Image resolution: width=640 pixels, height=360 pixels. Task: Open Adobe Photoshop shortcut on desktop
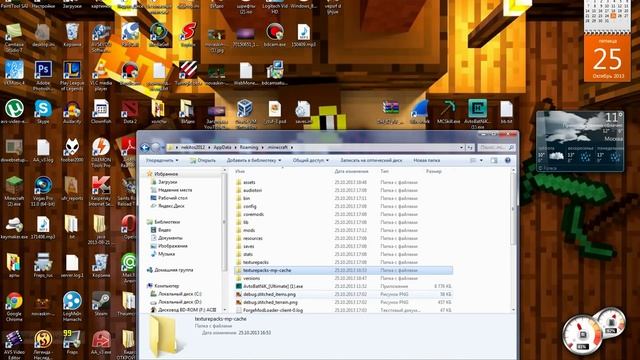click(x=43, y=75)
